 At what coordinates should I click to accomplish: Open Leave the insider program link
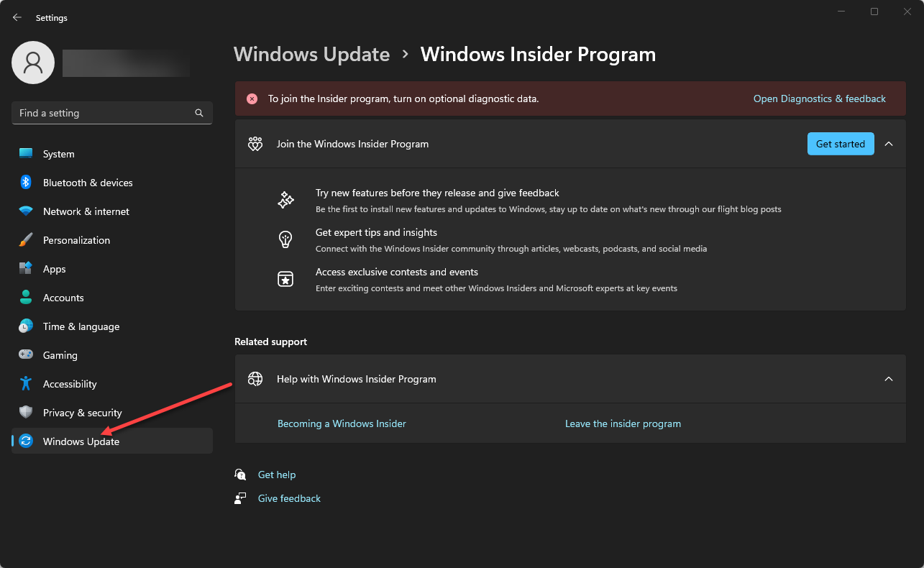(623, 423)
